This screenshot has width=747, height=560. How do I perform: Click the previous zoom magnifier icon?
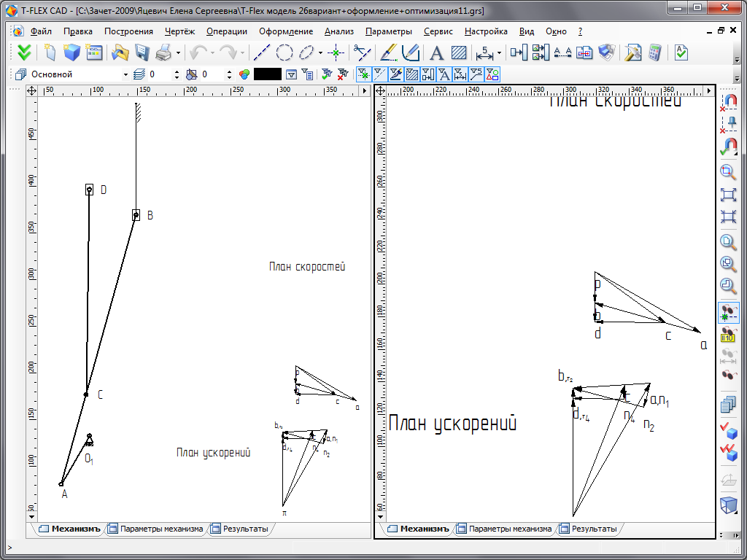728,286
